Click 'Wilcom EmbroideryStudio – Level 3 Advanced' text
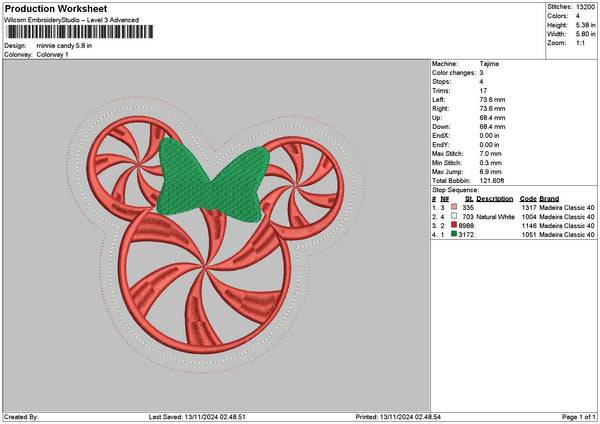Screen dimensions: 600x424 click(72, 20)
